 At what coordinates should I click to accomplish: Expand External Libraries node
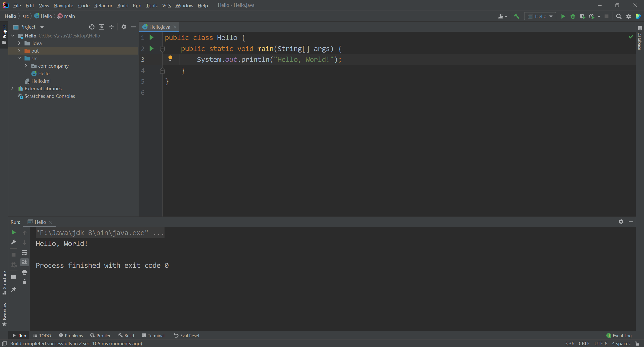[x=12, y=89]
